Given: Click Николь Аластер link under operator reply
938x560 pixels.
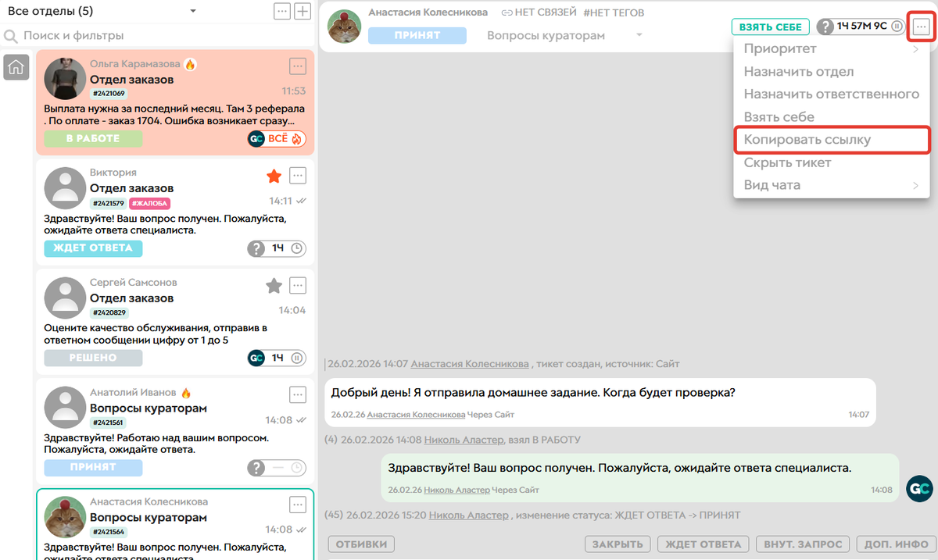Looking at the screenshot, I should coord(456,490).
